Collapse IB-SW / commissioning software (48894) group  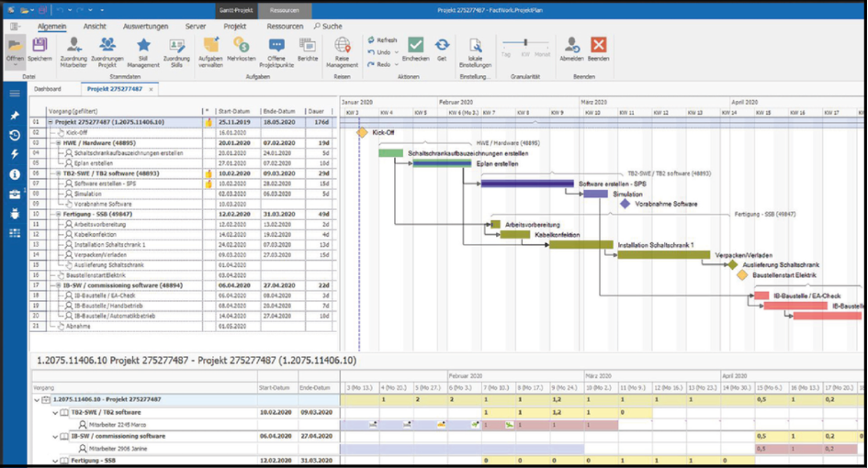[59, 285]
